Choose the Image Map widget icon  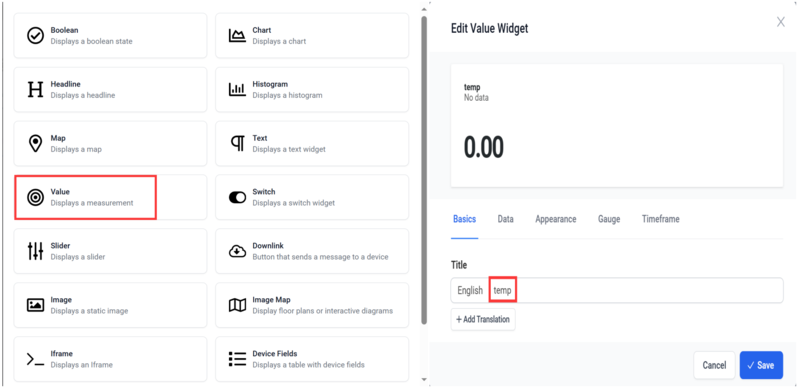237,305
